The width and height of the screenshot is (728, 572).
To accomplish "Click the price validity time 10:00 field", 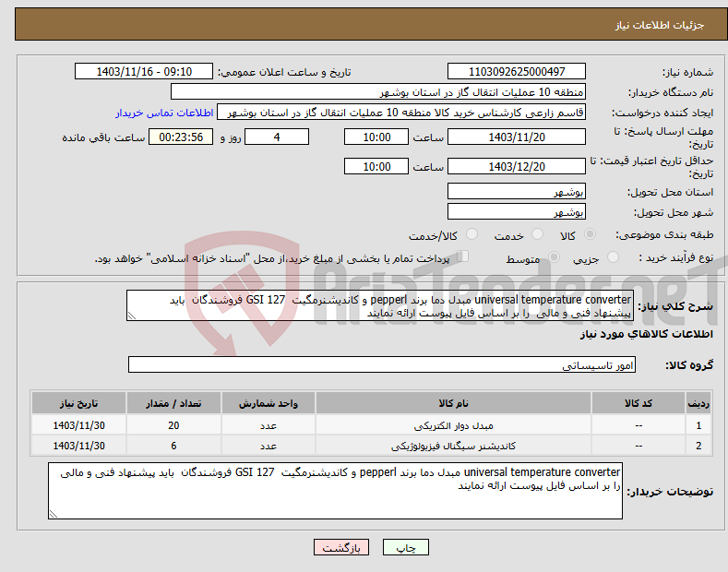I will coord(376,166).
